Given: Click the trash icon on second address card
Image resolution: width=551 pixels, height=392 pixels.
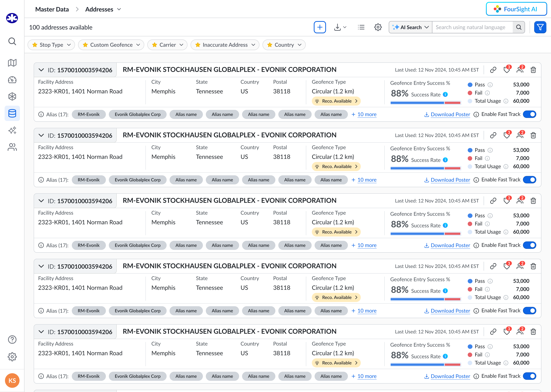Looking at the screenshot, I should tap(533, 135).
